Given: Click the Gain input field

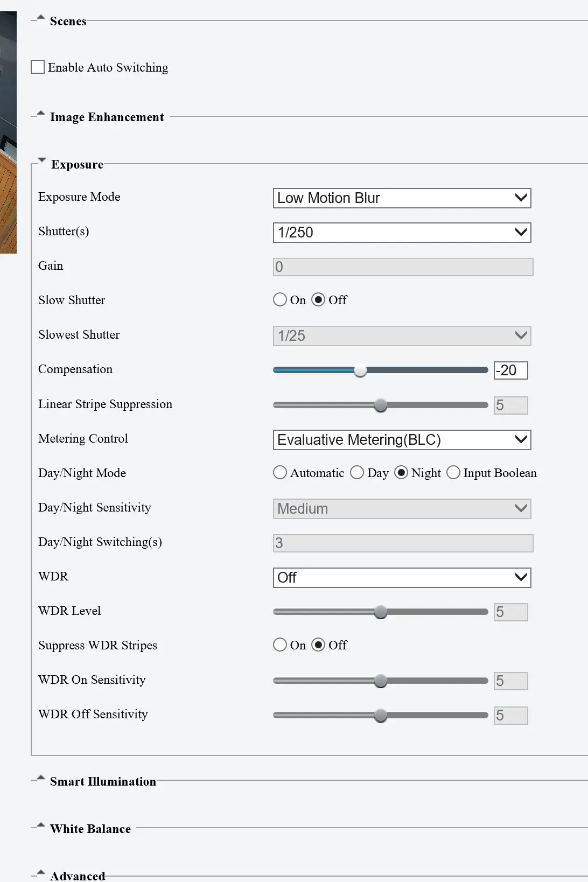Looking at the screenshot, I should pos(403,267).
